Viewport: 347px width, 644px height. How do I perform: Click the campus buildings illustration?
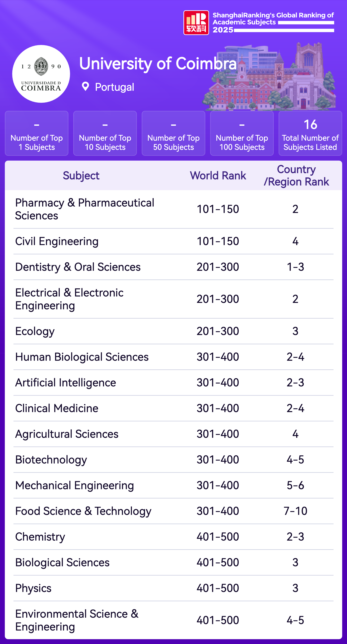[270, 80]
